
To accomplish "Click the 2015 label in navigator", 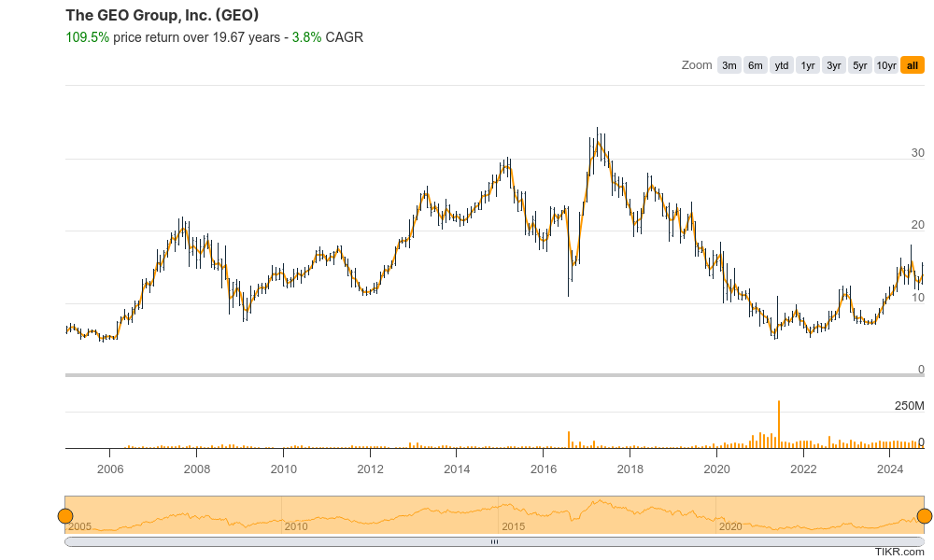I will pos(514,526).
